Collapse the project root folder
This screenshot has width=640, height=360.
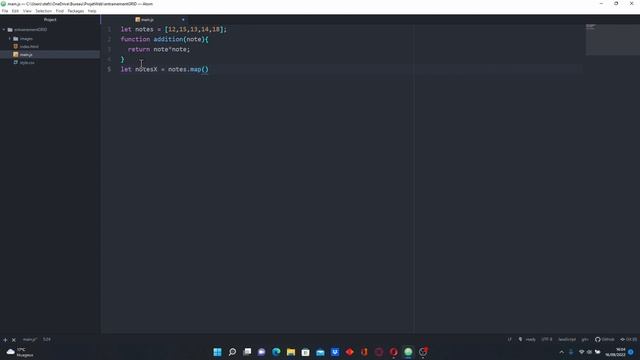[4, 30]
